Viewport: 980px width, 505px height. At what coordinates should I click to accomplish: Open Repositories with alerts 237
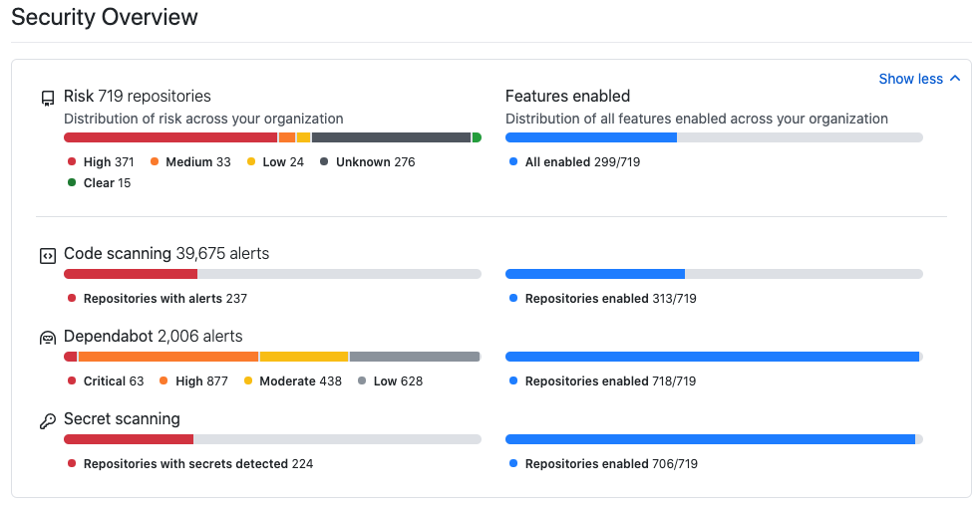(158, 299)
